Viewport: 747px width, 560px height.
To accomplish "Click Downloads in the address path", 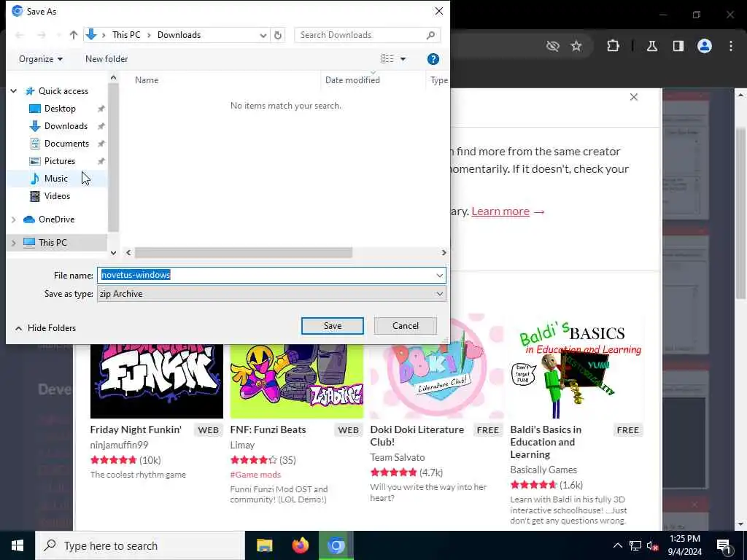I will tap(179, 35).
